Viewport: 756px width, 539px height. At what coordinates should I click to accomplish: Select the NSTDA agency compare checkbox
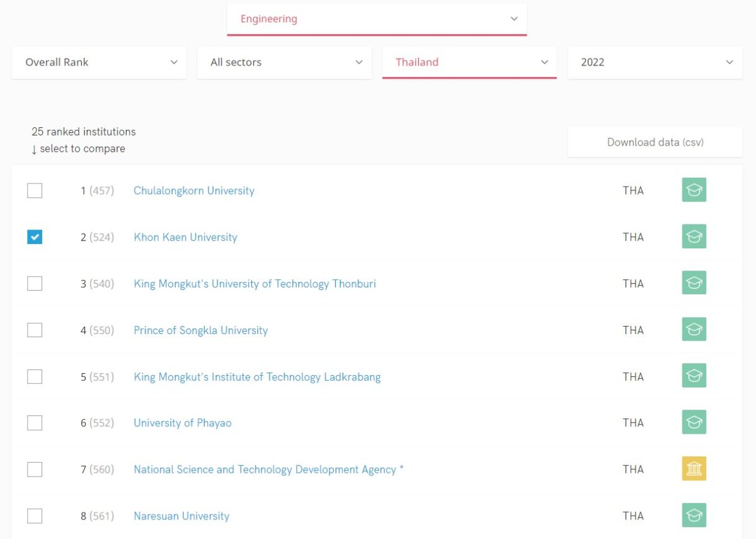[x=35, y=470]
